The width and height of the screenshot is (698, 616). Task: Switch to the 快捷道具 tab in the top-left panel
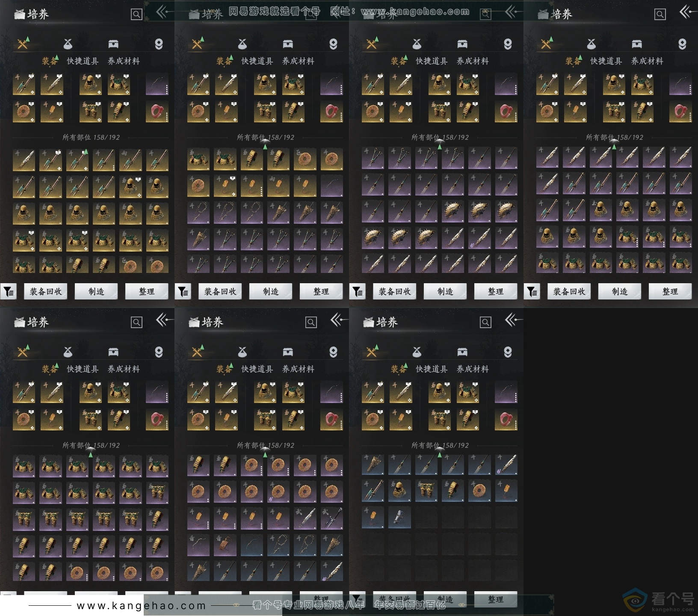83,61
